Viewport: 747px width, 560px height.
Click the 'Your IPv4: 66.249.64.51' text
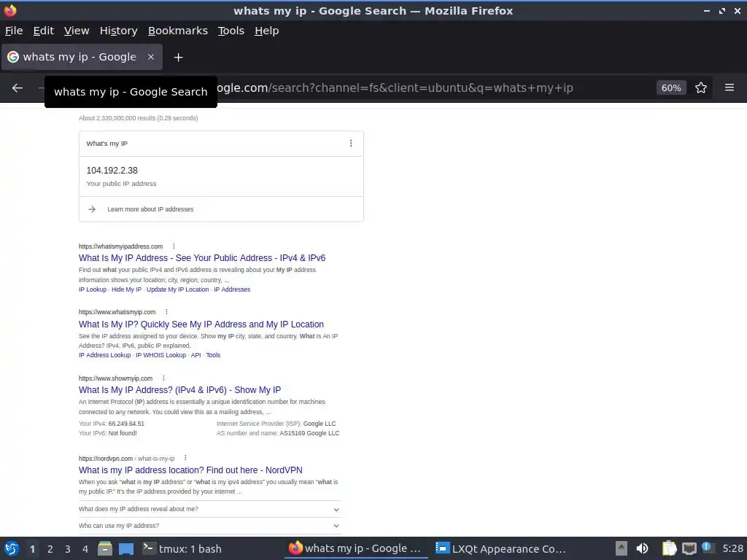click(x=112, y=424)
